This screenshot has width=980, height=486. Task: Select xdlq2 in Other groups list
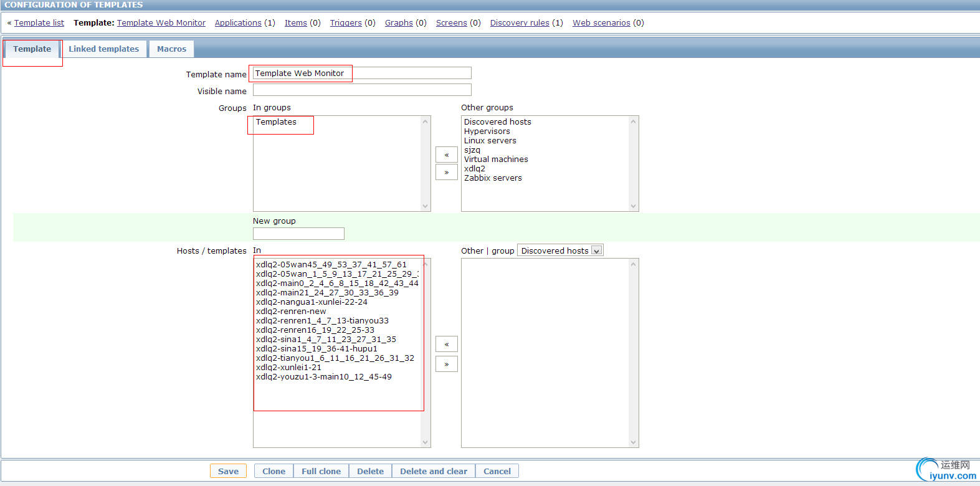pos(475,169)
